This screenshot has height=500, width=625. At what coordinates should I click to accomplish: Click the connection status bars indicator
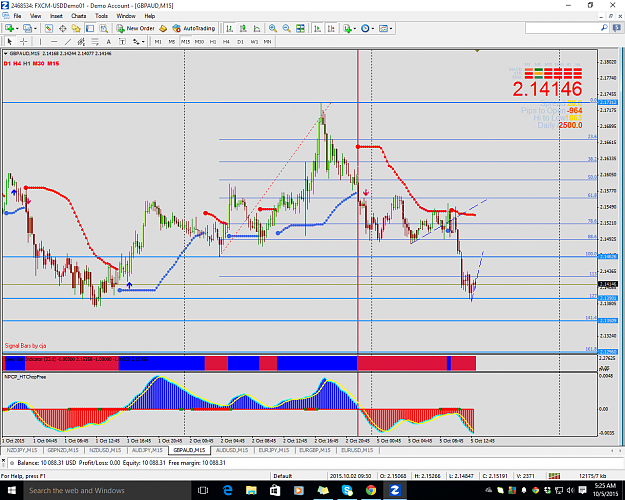[x=554, y=476]
